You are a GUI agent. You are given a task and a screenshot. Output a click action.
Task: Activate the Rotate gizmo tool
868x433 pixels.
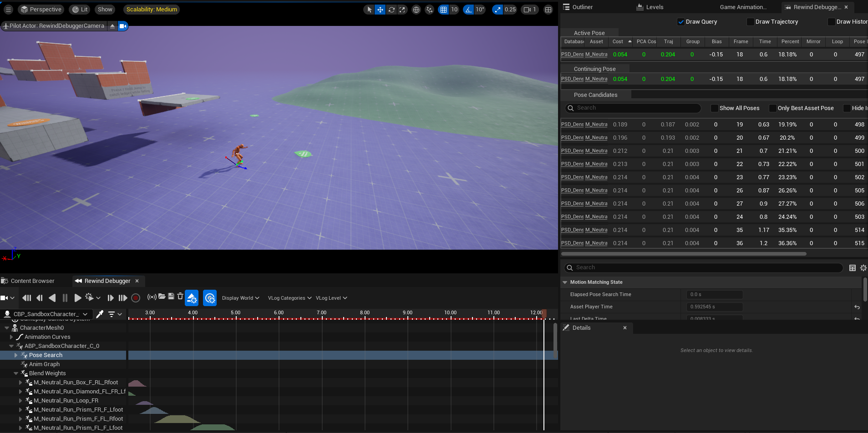[x=391, y=10]
